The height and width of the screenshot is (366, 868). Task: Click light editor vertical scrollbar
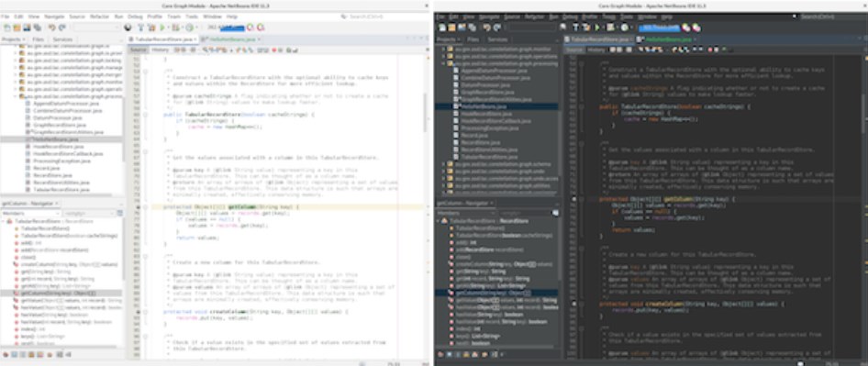pyautogui.click(x=426, y=113)
